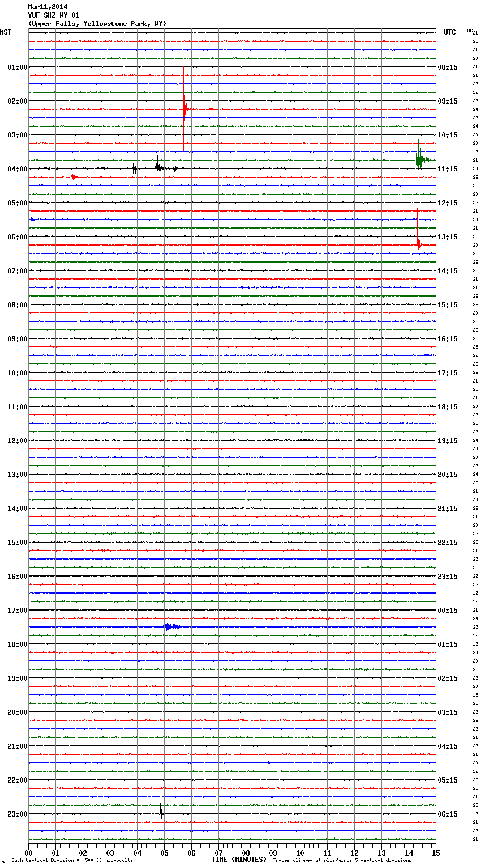Select the 04:00 MST row label
The height and width of the screenshot is (868, 481).
18,169
